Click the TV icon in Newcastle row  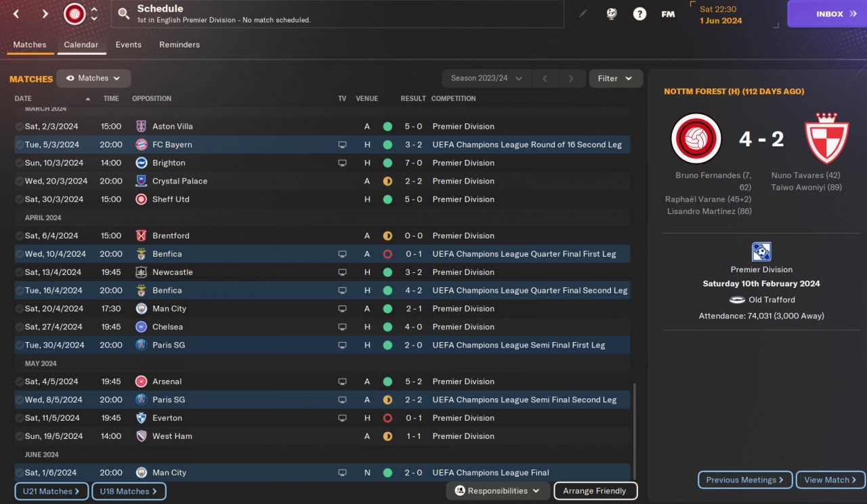pyautogui.click(x=342, y=273)
